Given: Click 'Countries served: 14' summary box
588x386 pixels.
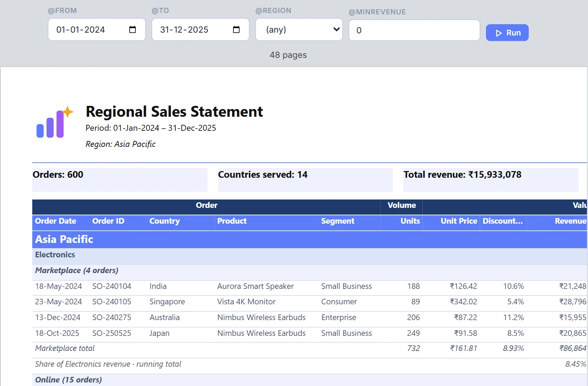Looking at the screenshot, I should [x=305, y=180].
